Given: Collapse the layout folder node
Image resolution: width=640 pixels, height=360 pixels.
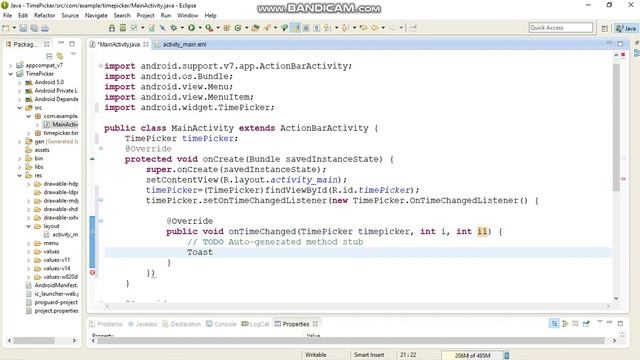Looking at the screenshot, I should [x=28, y=226].
